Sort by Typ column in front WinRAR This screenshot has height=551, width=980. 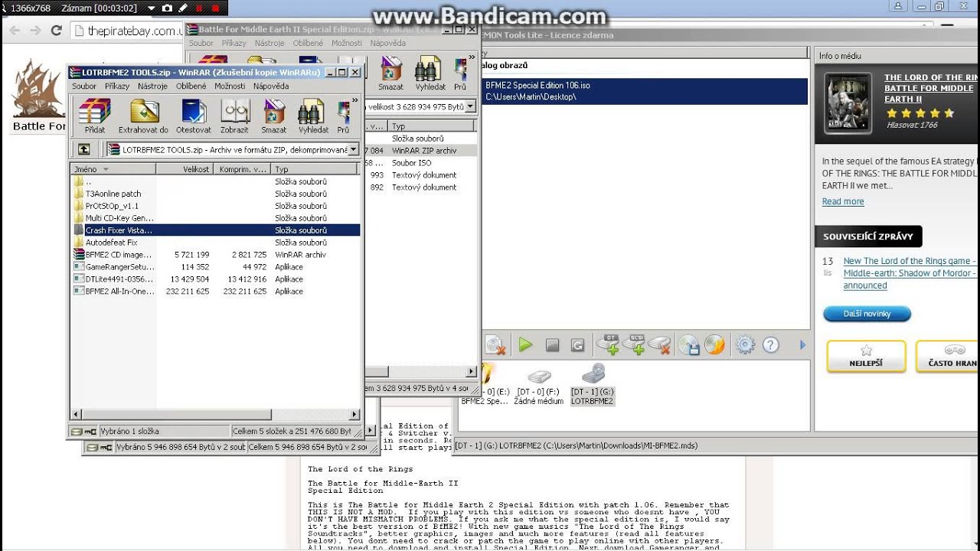tap(315, 169)
